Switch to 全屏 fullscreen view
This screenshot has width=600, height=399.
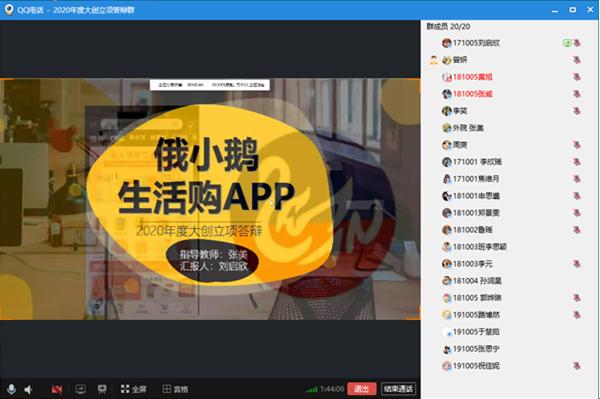[x=134, y=389]
